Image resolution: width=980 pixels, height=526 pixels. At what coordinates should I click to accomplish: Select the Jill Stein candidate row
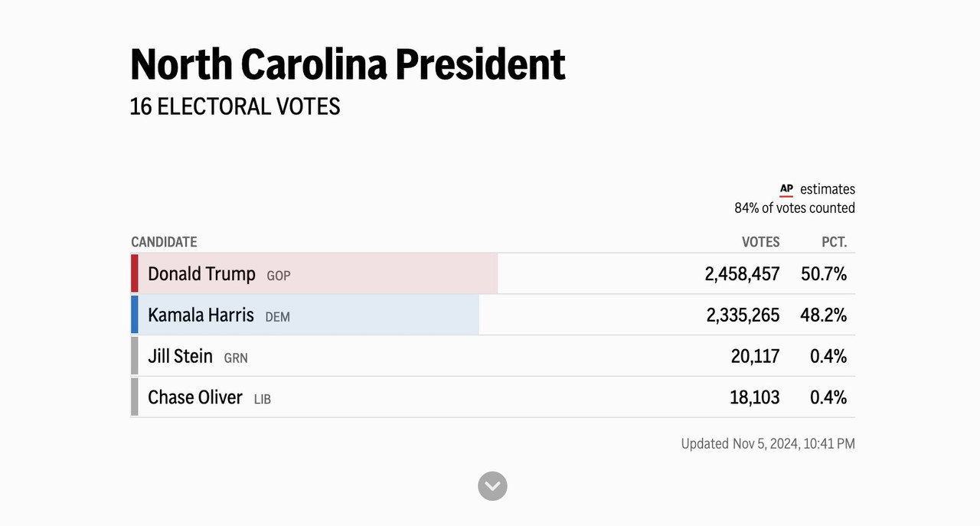pos(493,356)
